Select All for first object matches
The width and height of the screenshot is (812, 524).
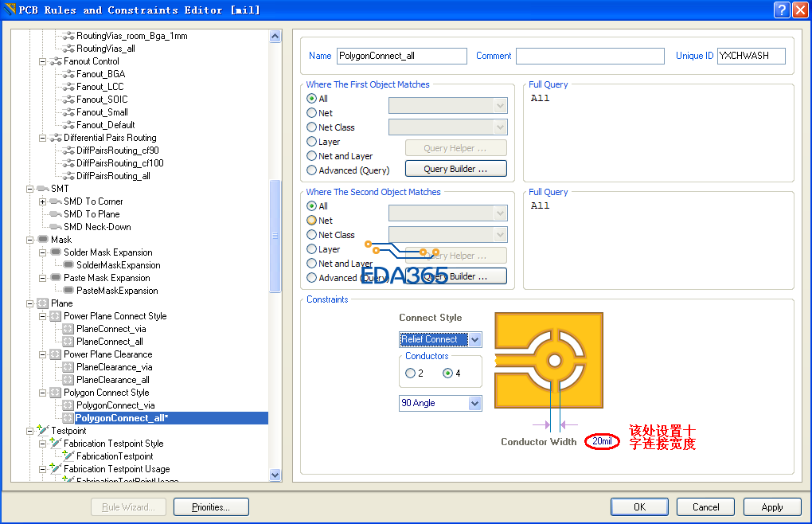pos(312,99)
